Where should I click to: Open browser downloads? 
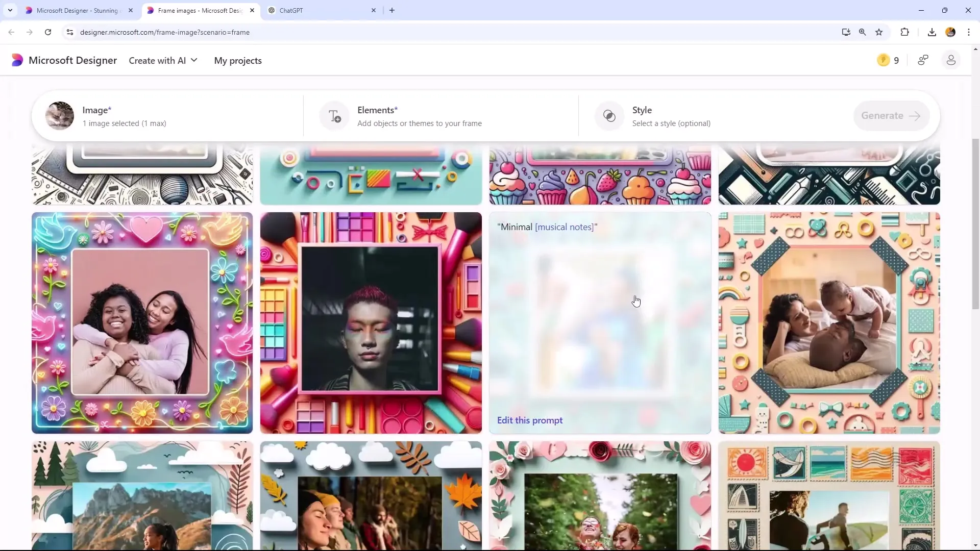coord(932,32)
